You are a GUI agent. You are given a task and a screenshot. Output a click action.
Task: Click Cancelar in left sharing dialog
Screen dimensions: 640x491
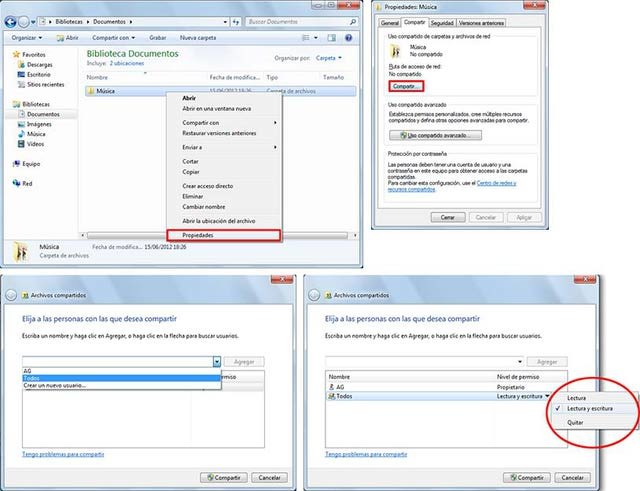[x=269, y=478]
